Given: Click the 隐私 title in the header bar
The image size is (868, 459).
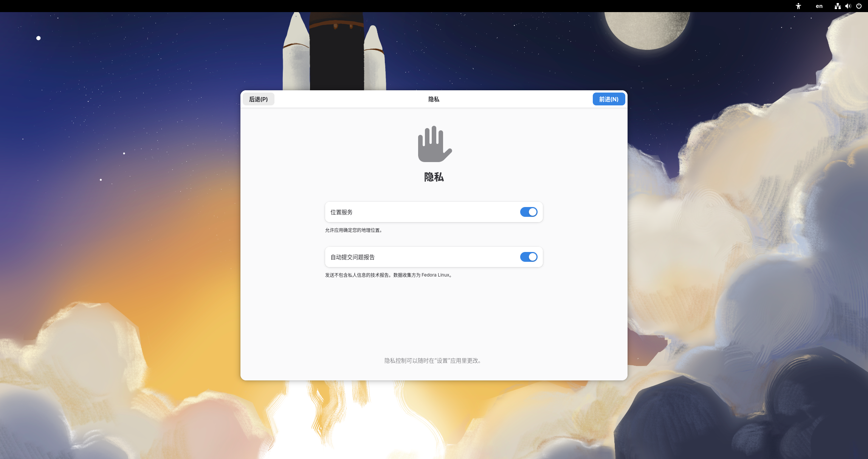Looking at the screenshot, I should point(434,99).
